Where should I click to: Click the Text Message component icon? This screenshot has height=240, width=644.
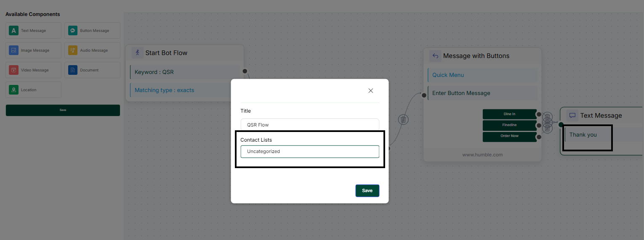pyautogui.click(x=14, y=31)
